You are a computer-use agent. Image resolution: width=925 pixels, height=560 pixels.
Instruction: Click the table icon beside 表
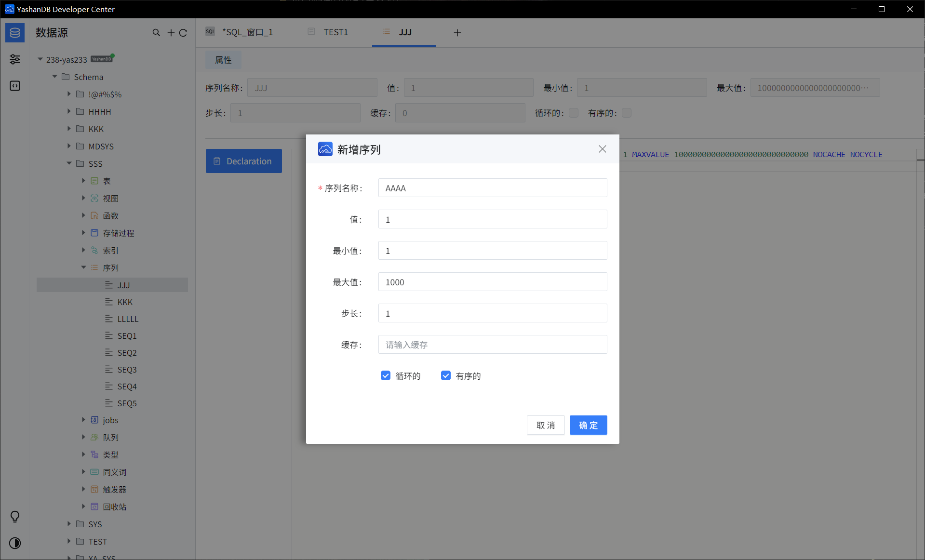[94, 181]
